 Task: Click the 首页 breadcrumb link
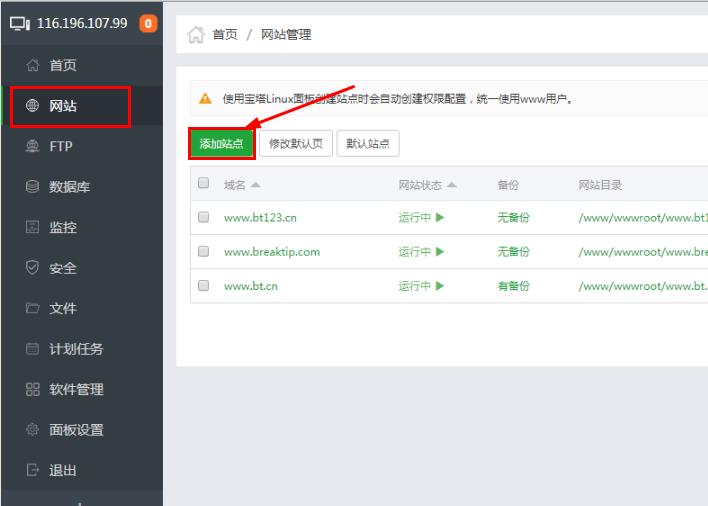pyautogui.click(x=225, y=35)
